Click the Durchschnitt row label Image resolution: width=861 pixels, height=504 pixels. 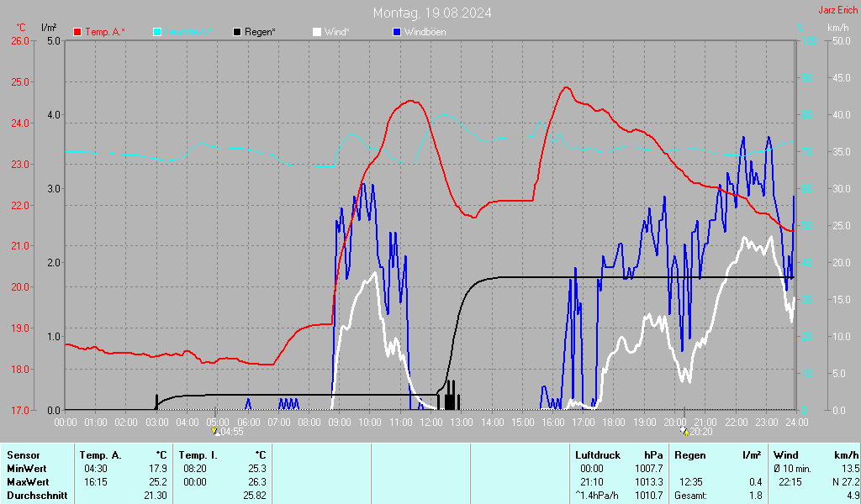click(x=35, y=496)
